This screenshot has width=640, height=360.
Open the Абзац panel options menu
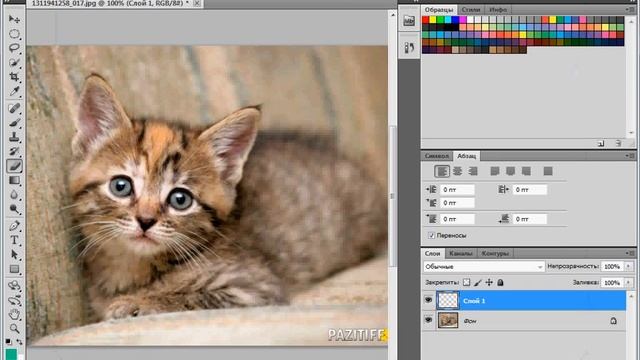click(629, 156)
